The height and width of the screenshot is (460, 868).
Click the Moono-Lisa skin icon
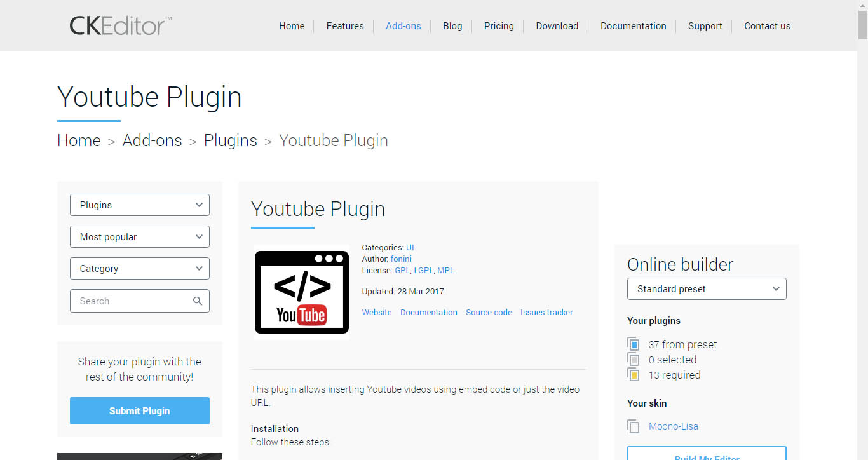634,426
